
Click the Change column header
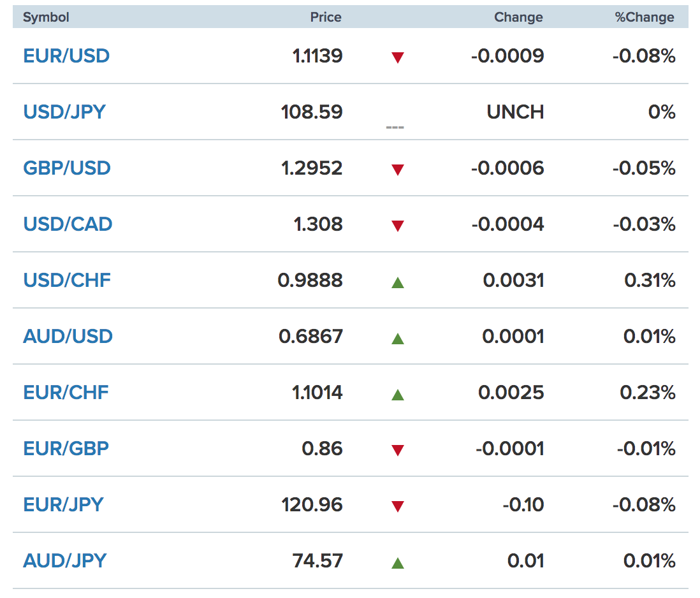point(518,17)
